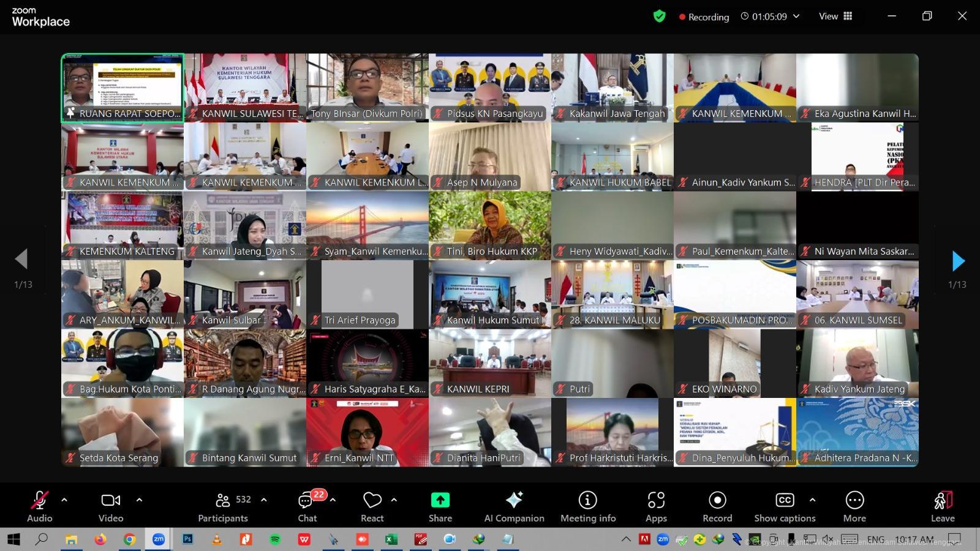
Task: Start screen sharing with Share button
Action: coord(440,507)
